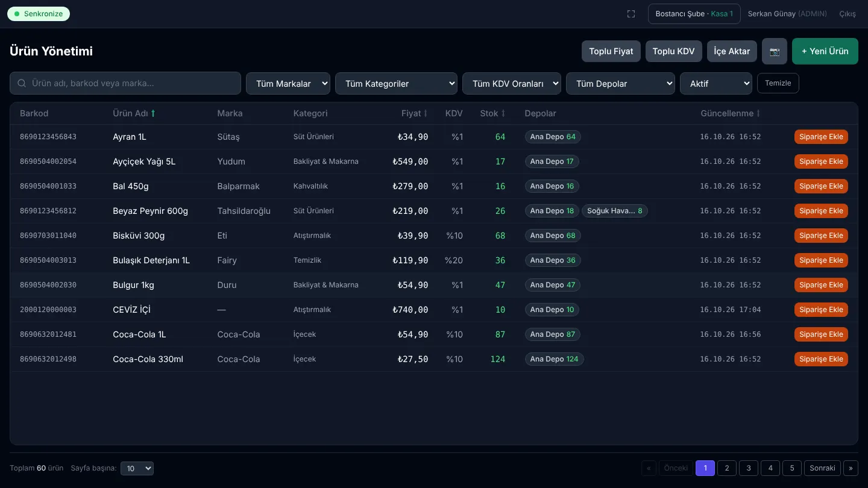This screenshot has height=488, width=868.
Task: Select the Soğuk Hava depot chip
Action: (615, 211)
